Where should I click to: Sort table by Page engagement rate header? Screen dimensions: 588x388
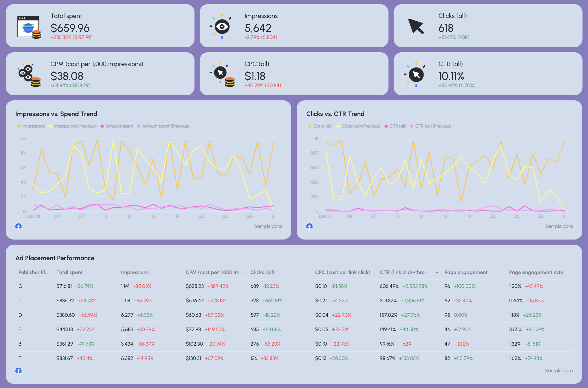click(x=536, y=272)
